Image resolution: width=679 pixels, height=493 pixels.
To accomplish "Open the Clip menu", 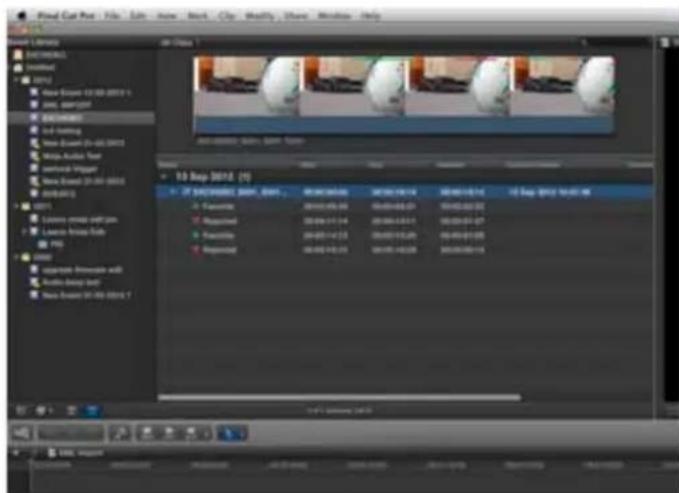I will (226, 16).
